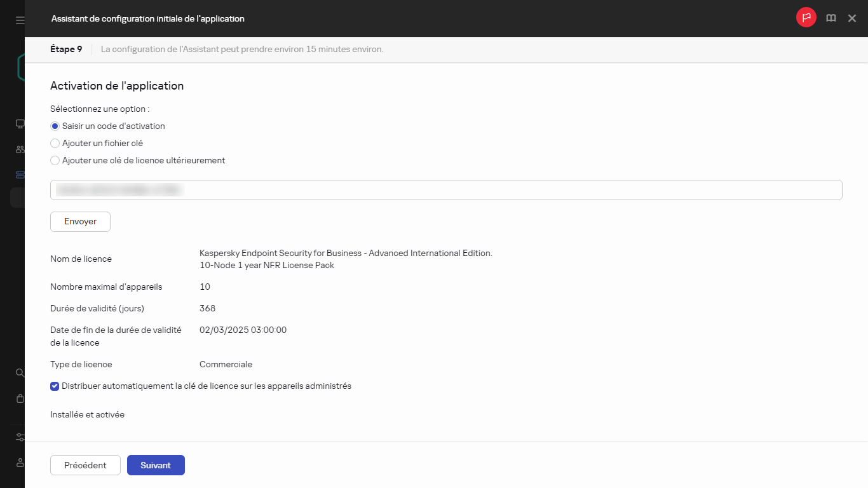
Task: Uncheck automatic license key distribution checkbox
Action: (x=55, y=386)
